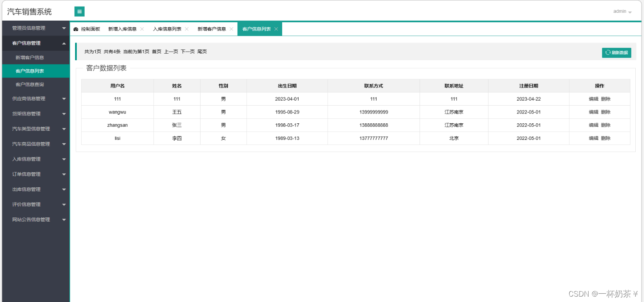
Task: Click phone number 13777777777
Action: (374, 138)
